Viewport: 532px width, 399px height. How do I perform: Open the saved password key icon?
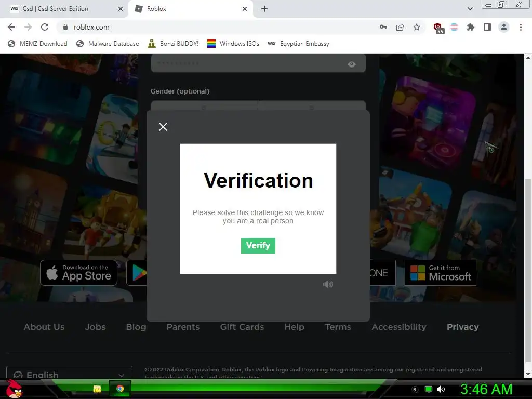coord(383,27)
